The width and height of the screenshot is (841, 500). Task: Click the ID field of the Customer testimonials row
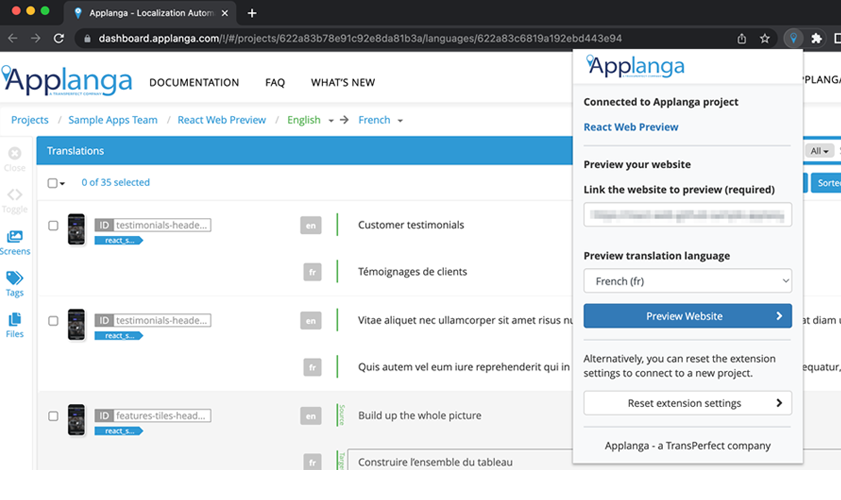click(x=153, y=225)
